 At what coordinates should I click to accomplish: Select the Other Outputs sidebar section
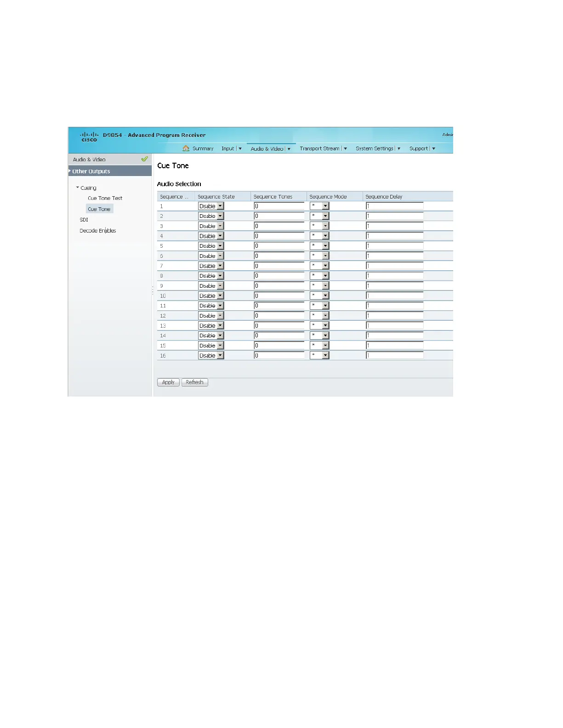(x=110, y=171)
